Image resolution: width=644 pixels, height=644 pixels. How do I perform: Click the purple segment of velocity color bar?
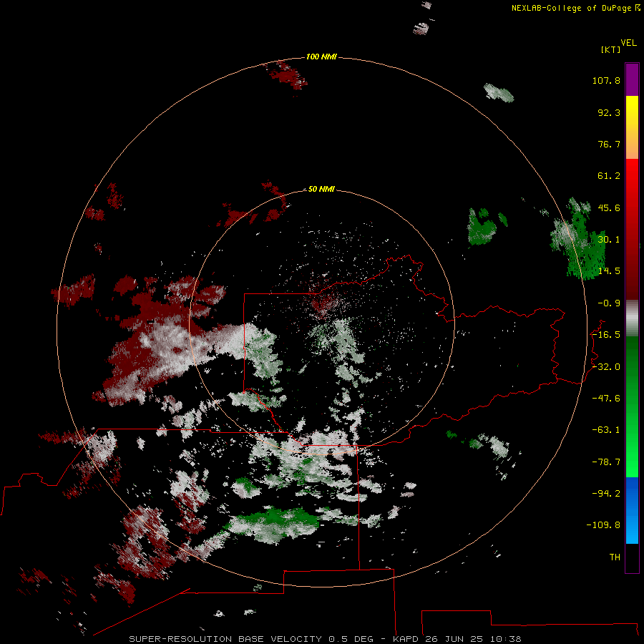tap(632, 79)
